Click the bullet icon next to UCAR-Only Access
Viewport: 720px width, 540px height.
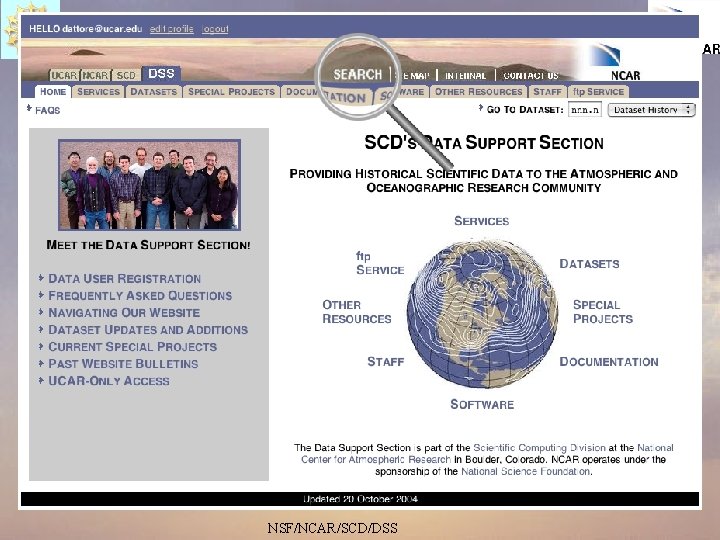(x=41, y=380)
